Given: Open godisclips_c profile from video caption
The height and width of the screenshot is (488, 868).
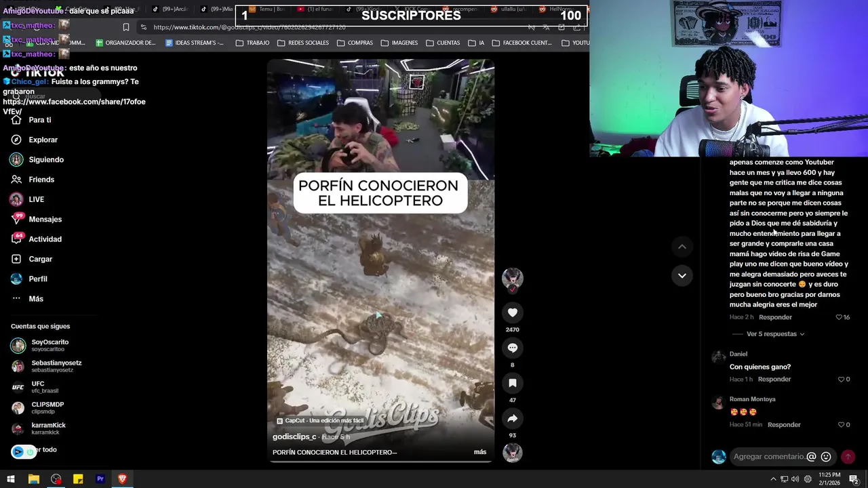Looking at the screenshot, I should (x=294, y=437).
